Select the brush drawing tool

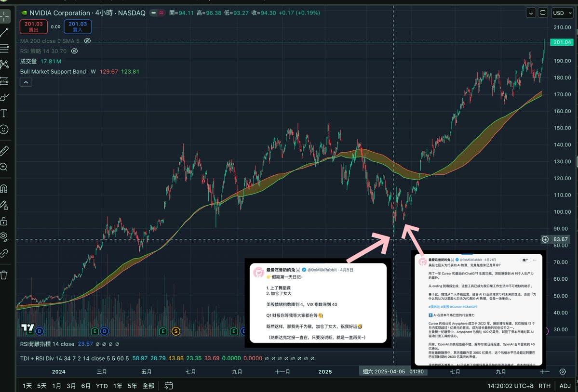pos(4,97)
